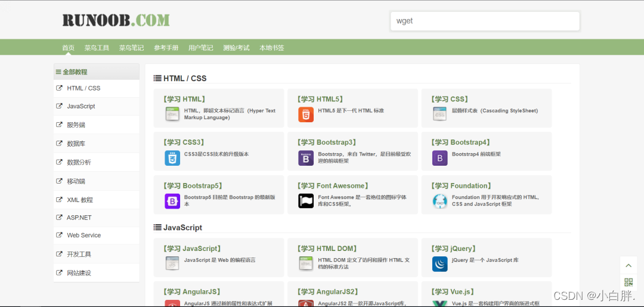Click the CSS tutorial icon

[440, 114]
